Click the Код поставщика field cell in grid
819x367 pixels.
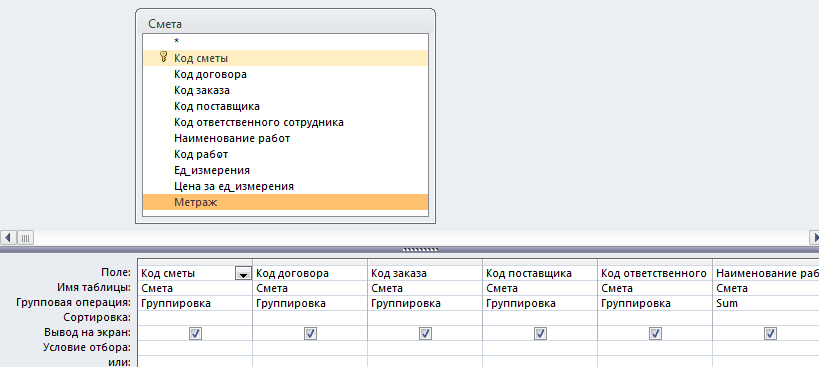click(540, 274)
